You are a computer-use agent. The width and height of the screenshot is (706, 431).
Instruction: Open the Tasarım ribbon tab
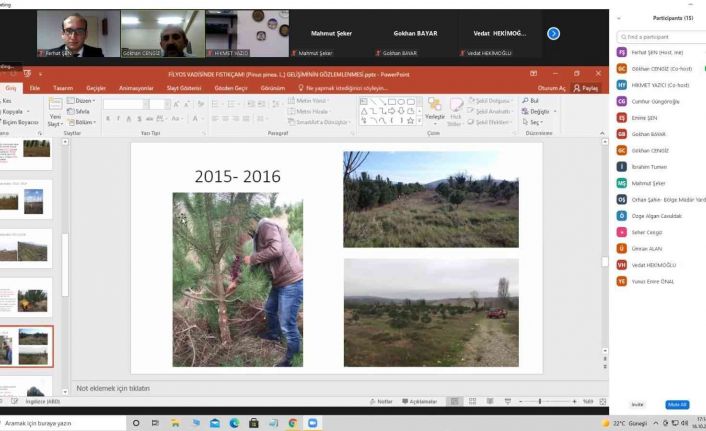pyautogui.click(x=62, y=88)
